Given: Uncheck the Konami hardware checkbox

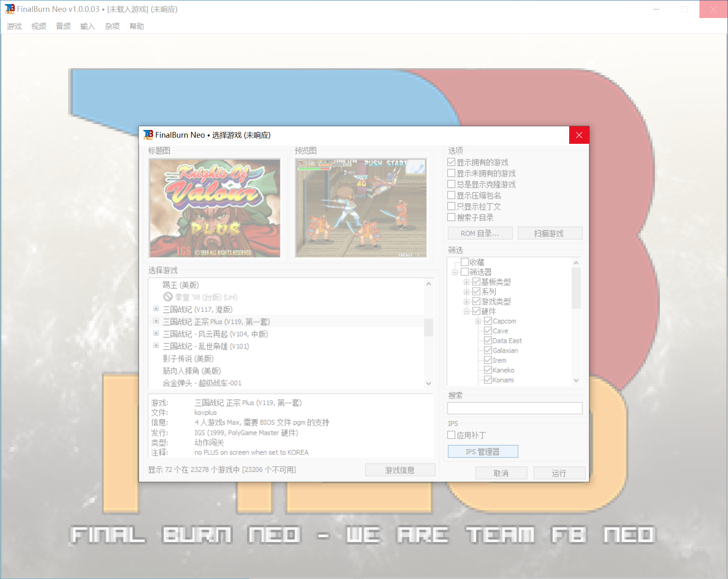Looking at the screenshot, I should (488, 380).
